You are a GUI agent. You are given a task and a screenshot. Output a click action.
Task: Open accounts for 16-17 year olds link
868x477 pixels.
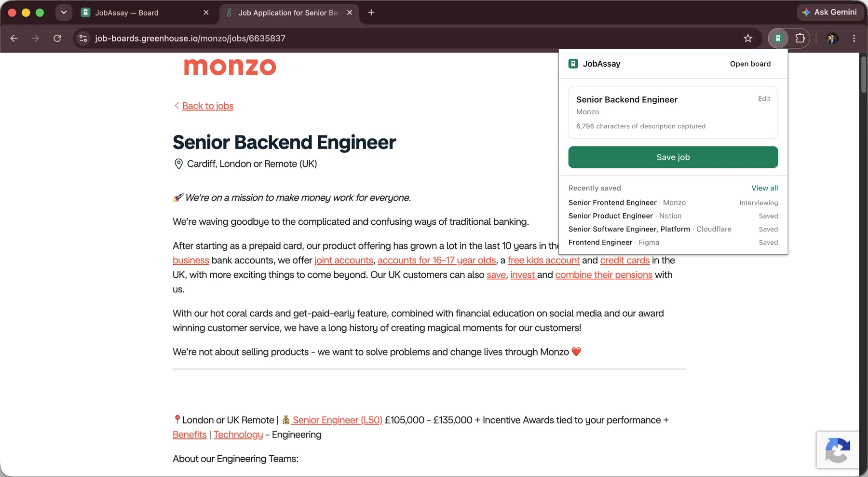tap(436, 260)
